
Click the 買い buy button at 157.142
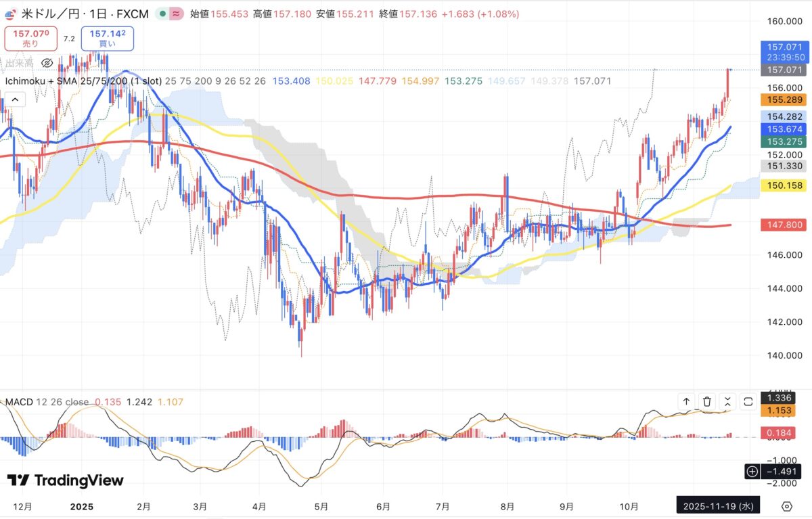coord(107,38)
